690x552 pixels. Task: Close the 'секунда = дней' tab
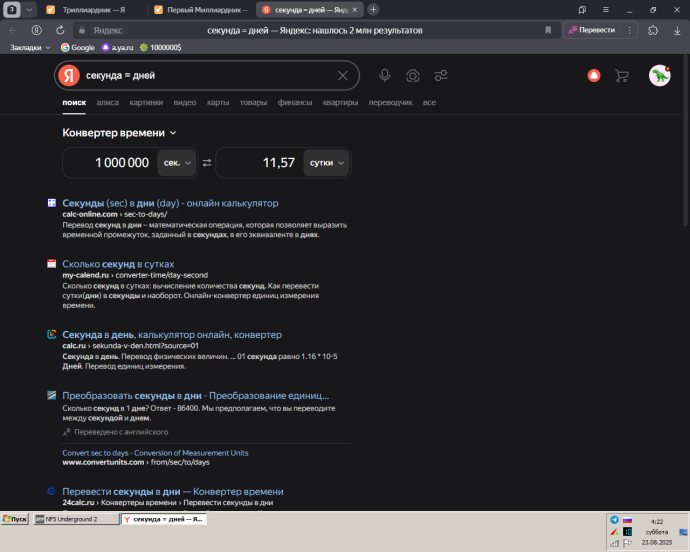pos(355,10)
